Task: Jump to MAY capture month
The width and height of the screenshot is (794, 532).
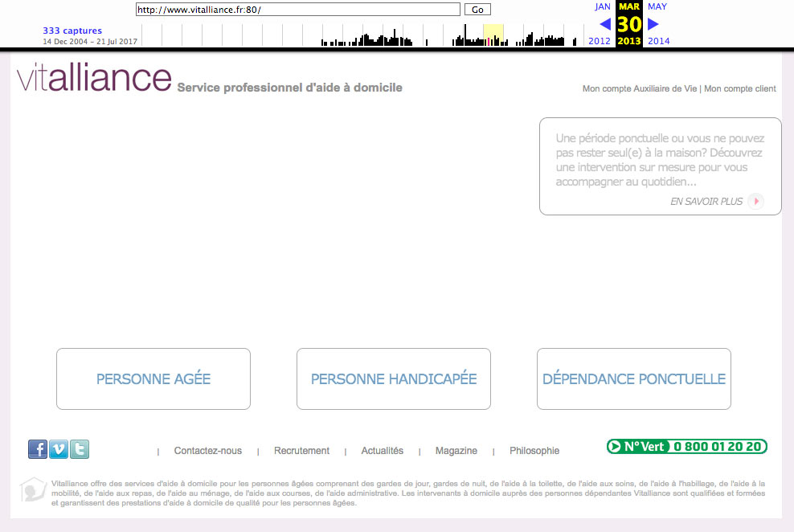Action: [x=657, y=6]
